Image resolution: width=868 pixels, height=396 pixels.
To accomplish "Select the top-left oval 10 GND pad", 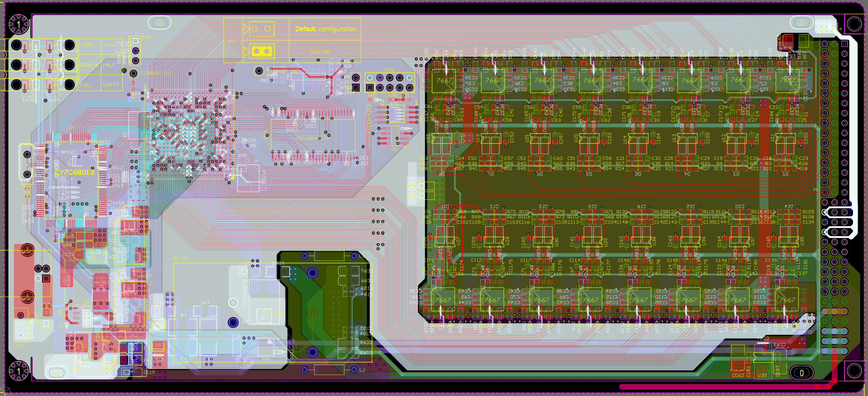I will point(160,23).
